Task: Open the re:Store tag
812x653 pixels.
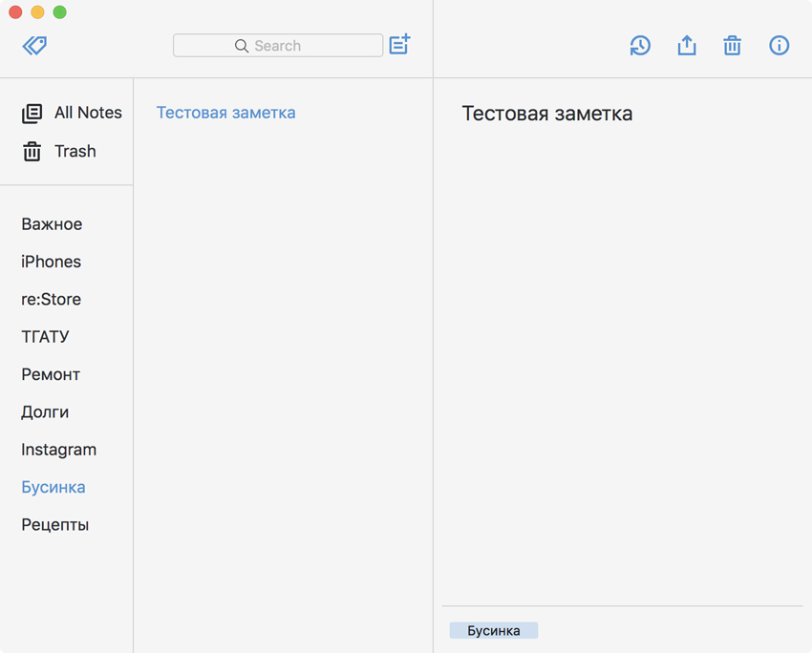Action: 51,299
